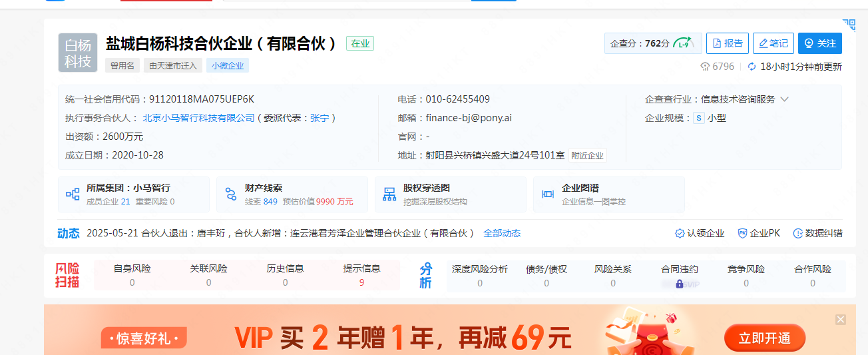Expand the 企查查行业 industry dropdown arrow
The width and height of the screenshot is (868, 355).
[x=784, y=99]
